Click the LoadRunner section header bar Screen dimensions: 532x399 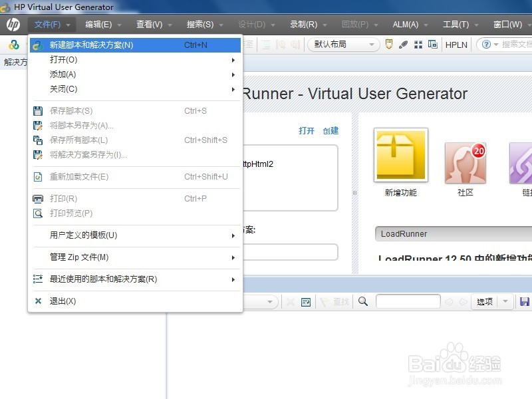[x=454, y=234]
